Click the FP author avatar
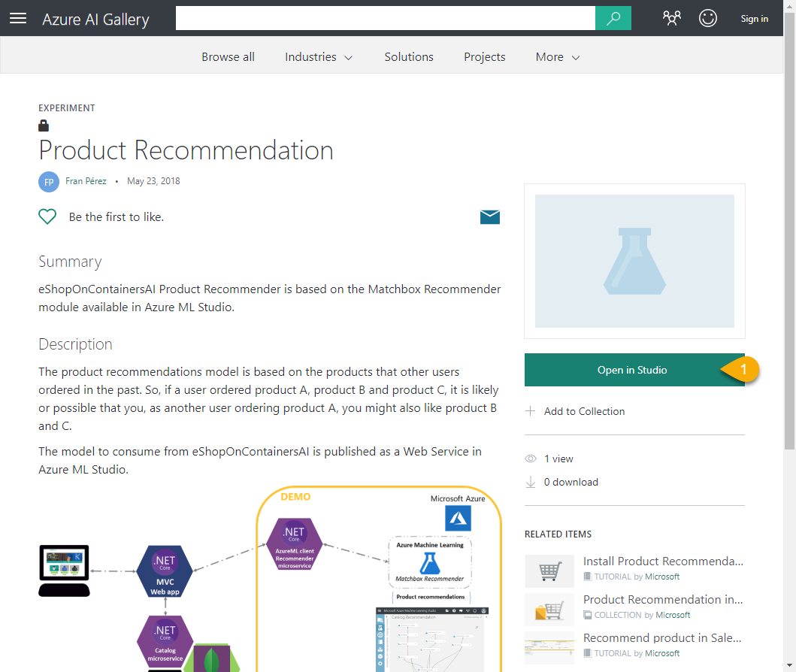 pyautogui.click(x=49, y=182)
